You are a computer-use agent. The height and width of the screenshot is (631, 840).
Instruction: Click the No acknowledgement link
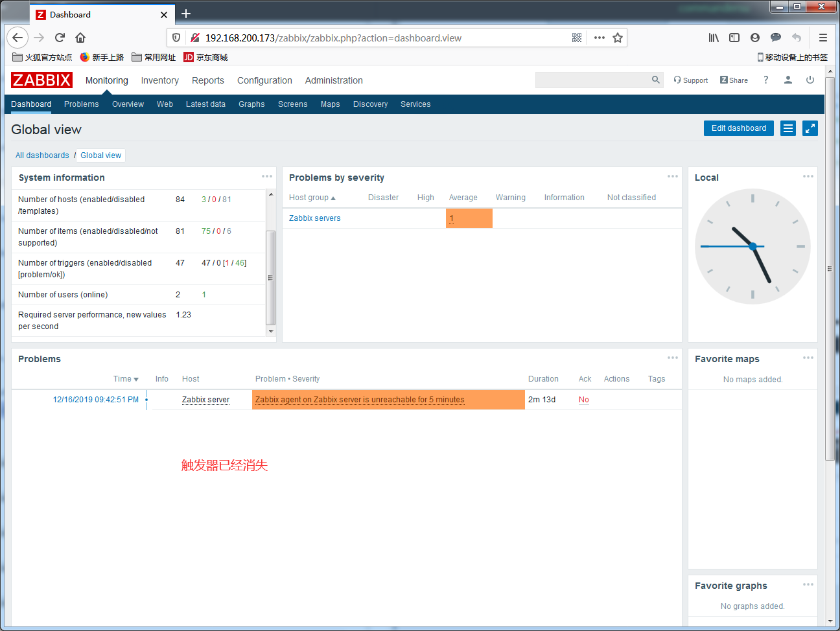(584, 400)
